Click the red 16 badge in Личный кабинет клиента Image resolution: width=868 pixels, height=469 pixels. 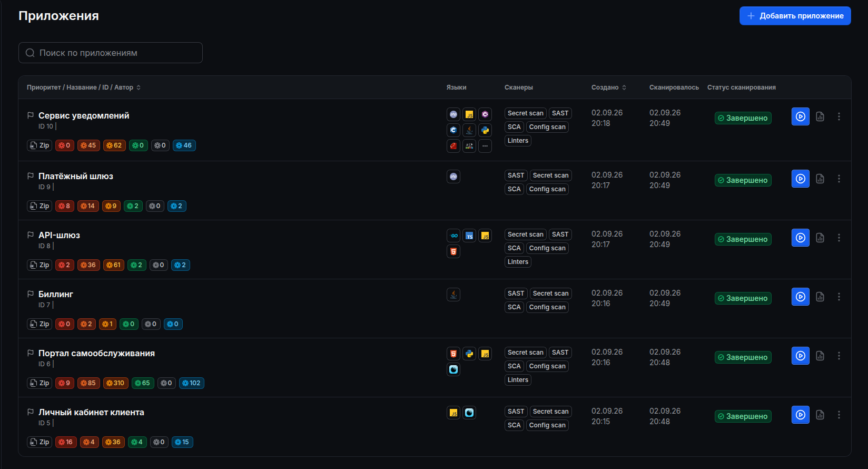click(x=66, y=442)
